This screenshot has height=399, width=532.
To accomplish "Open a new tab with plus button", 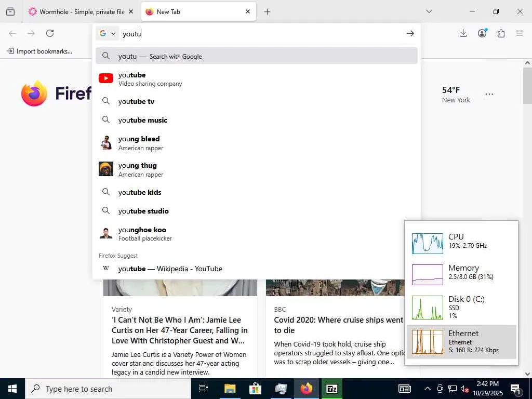I will pyautogui.click(x=268, y=12).
